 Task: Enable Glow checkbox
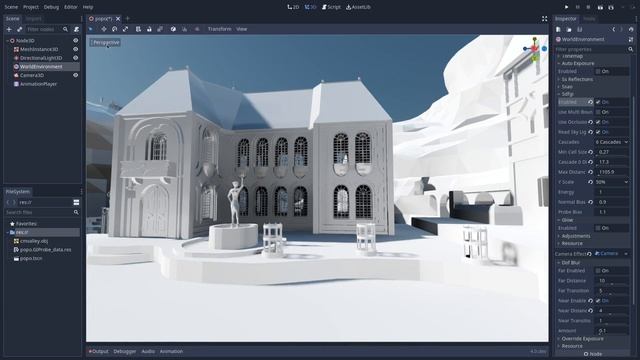598,228
